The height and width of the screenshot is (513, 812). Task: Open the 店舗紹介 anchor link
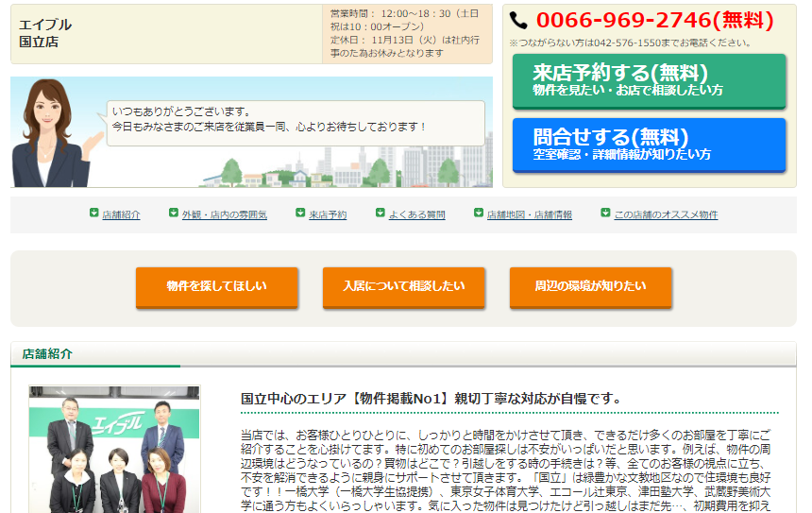(121, 215)
